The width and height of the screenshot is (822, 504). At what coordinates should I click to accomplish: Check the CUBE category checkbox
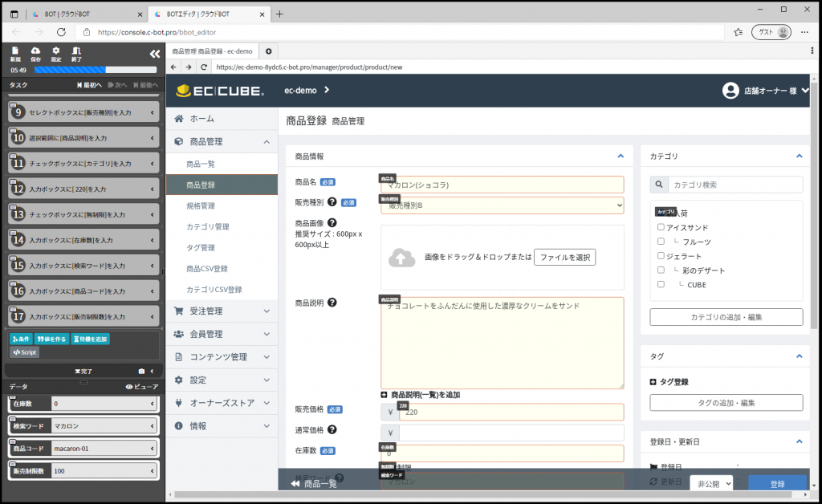pyautogui.click(x=661, y=284)
